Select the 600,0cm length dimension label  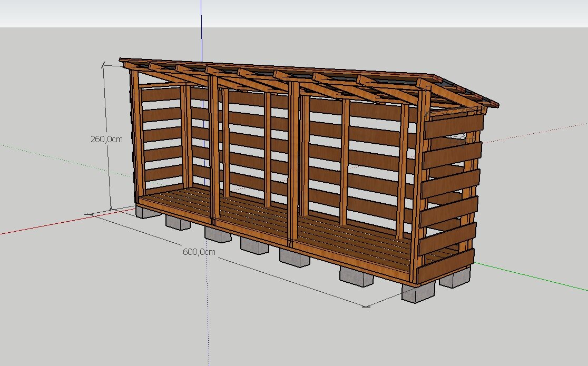199,252
